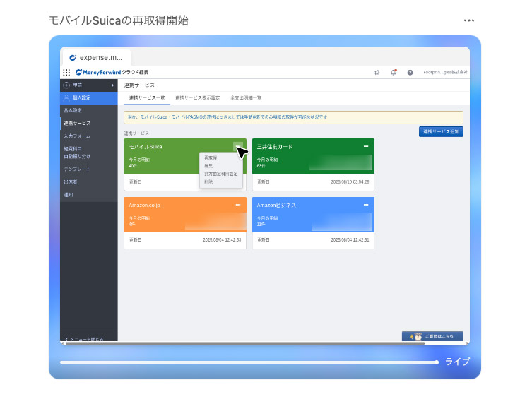
Task: Click the horizontal scrollbar below the page
Action: (x=245, y=343)
